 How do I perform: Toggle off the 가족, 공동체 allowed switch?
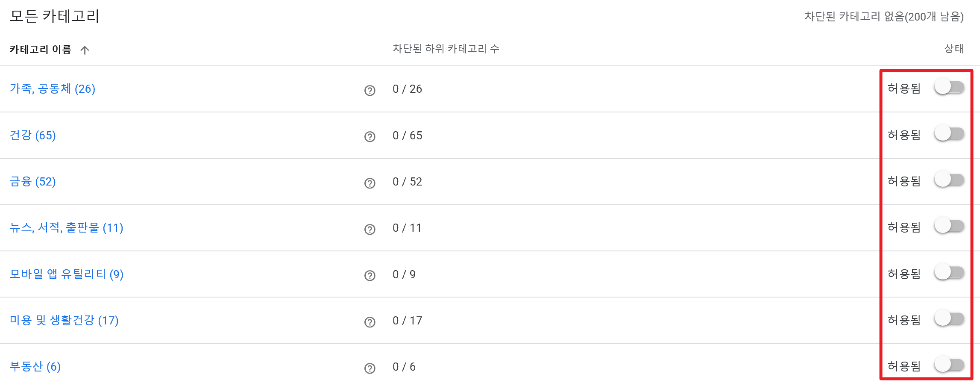pyautogui.click(x=949, y=88)
